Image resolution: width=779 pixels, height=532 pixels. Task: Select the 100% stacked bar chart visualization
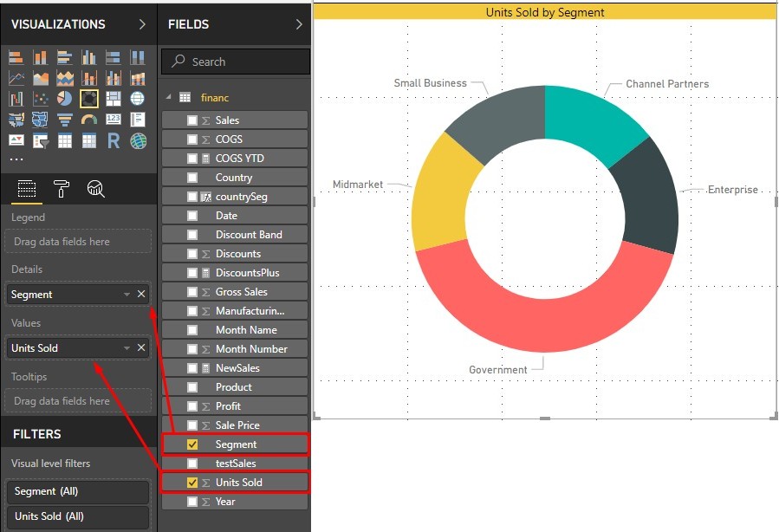pyautogui.click(x=114, y=58)
